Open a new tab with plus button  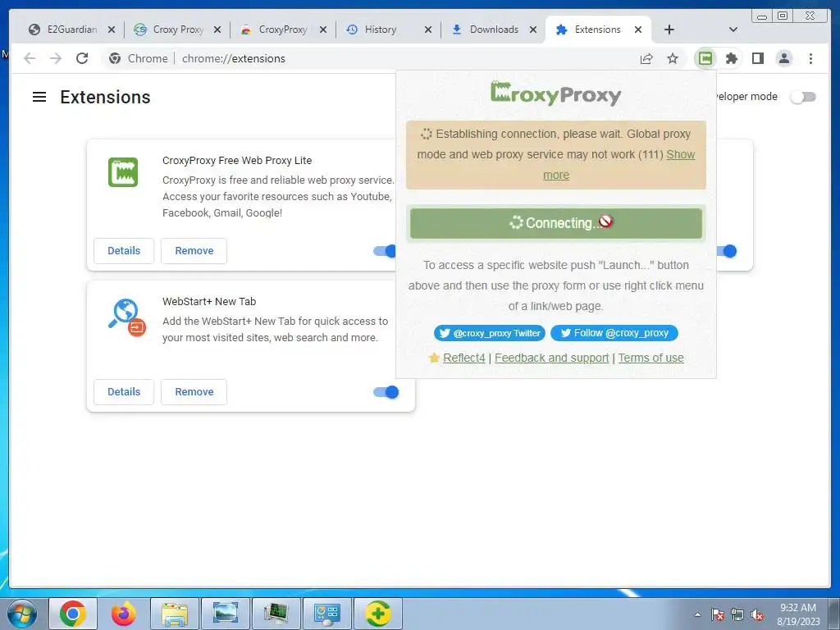[669, 30]
